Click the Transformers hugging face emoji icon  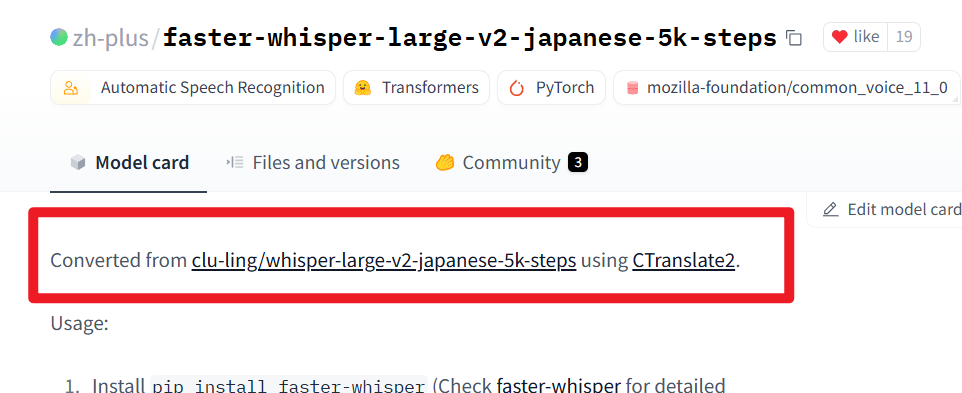click(363, 88)
